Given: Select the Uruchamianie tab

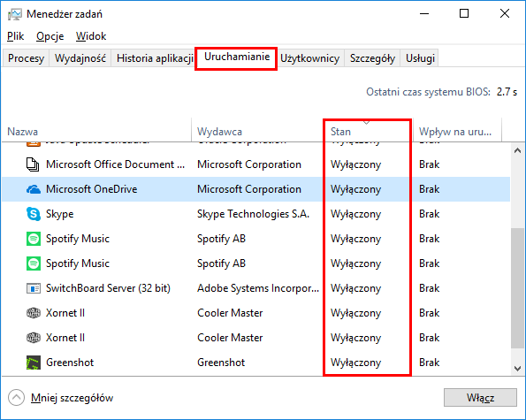Looking at the screenshot, I should click(x=237, y=57).
